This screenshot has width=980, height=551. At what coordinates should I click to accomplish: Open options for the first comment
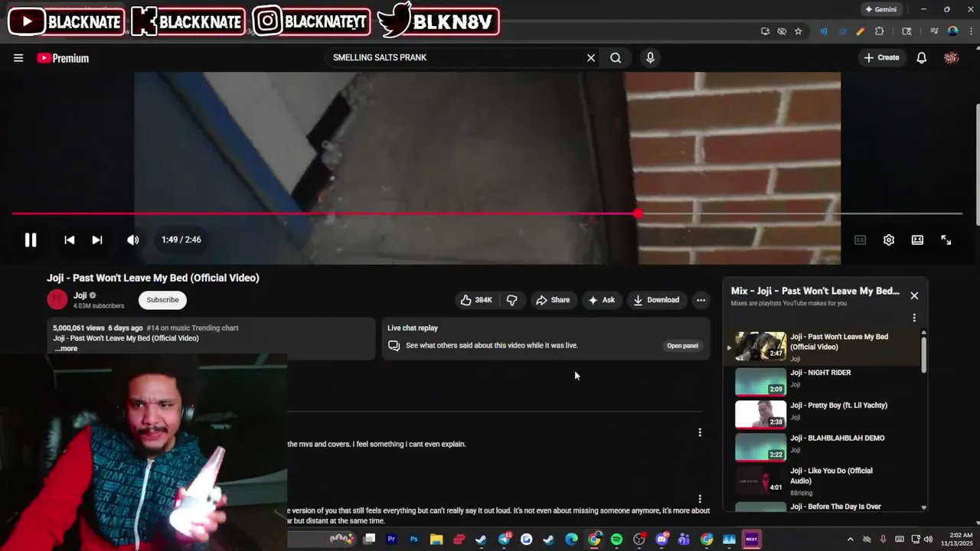(700, 432)
